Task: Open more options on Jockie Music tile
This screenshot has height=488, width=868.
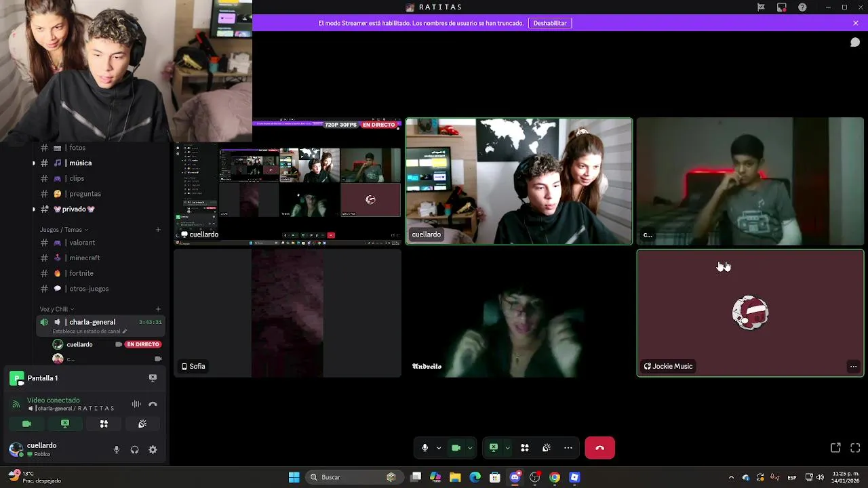Action: click(x=853, y=367)
